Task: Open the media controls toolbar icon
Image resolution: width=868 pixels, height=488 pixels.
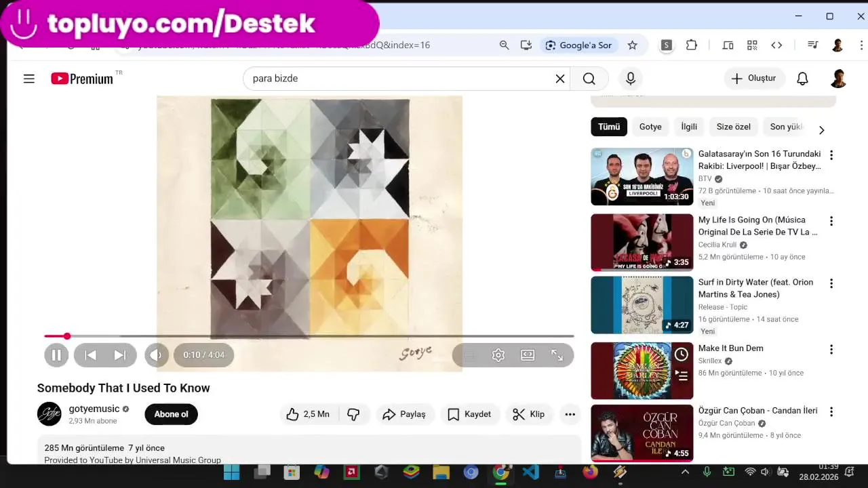Action: 812,45
